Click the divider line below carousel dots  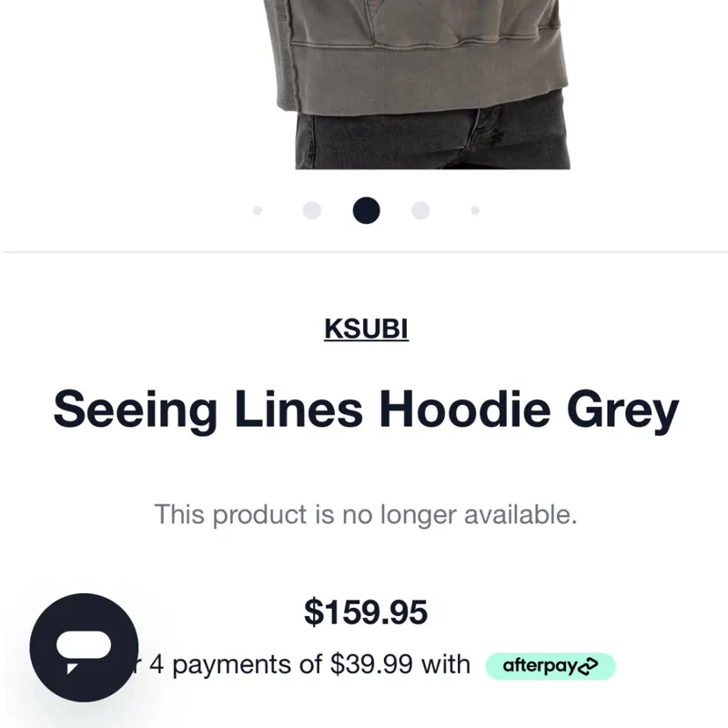365,252
